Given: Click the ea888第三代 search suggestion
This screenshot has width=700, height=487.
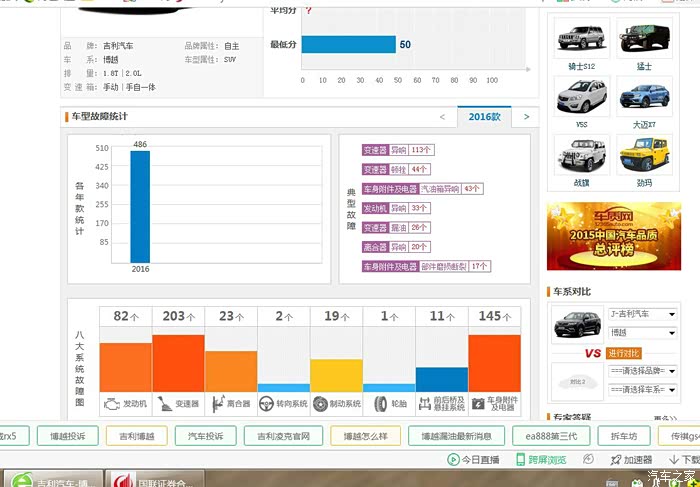Looking at the screenshot, I should (551, 436).
